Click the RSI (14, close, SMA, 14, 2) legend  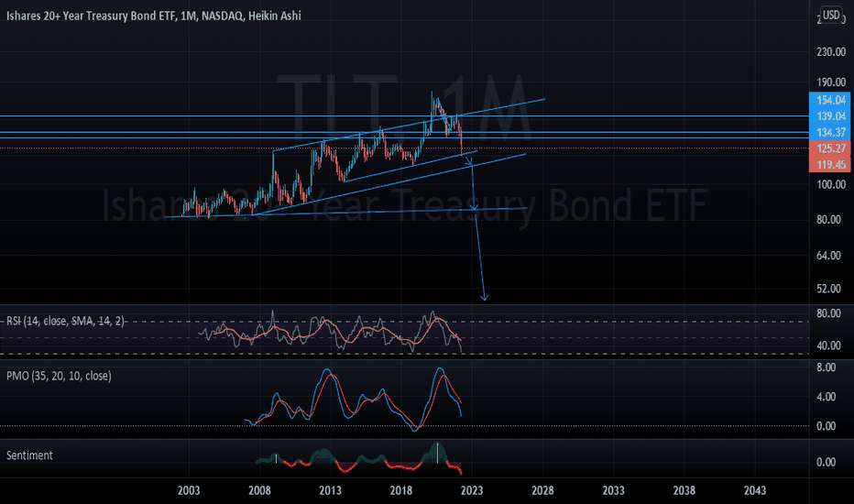click(x=65, y=322)
